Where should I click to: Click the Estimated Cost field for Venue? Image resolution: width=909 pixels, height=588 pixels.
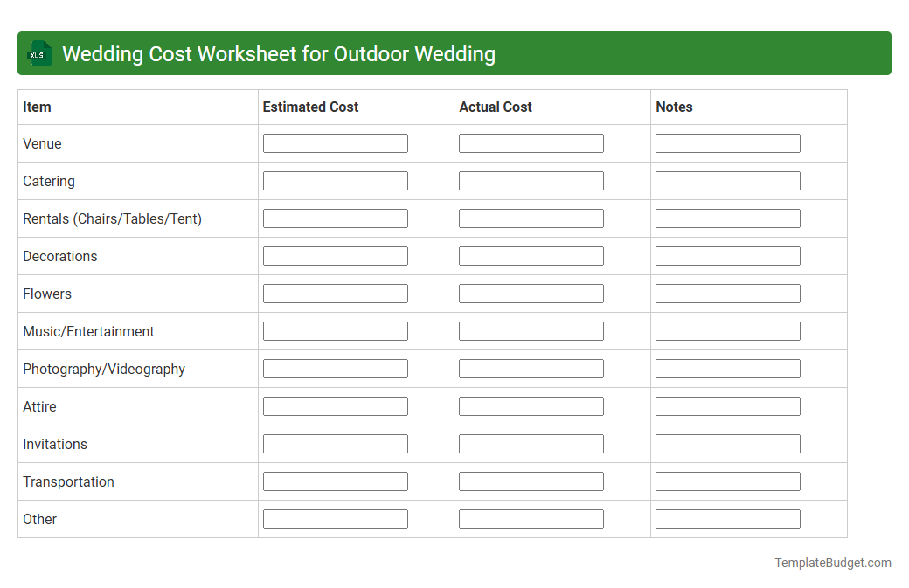click(335, 142)
